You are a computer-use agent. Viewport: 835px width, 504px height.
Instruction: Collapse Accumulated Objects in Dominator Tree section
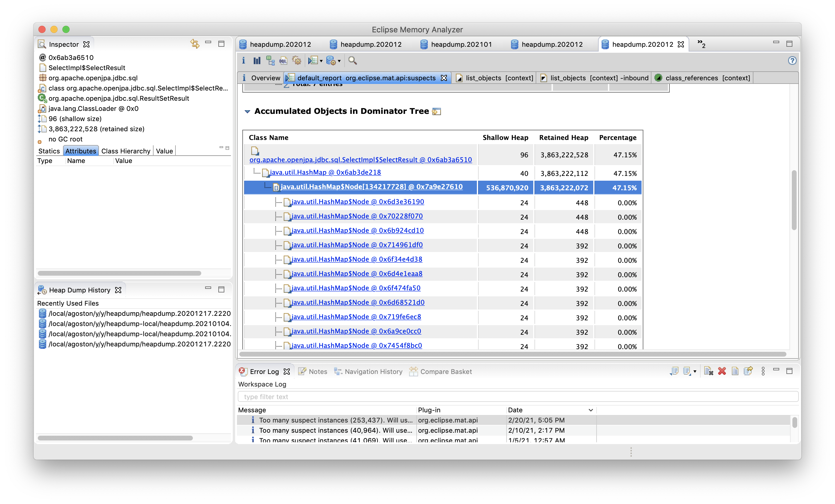247,111
